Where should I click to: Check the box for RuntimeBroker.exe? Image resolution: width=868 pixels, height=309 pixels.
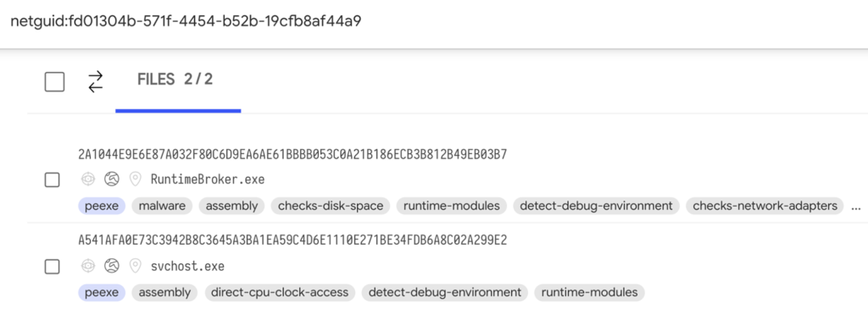pyautogui.click(x=52, y=179)
